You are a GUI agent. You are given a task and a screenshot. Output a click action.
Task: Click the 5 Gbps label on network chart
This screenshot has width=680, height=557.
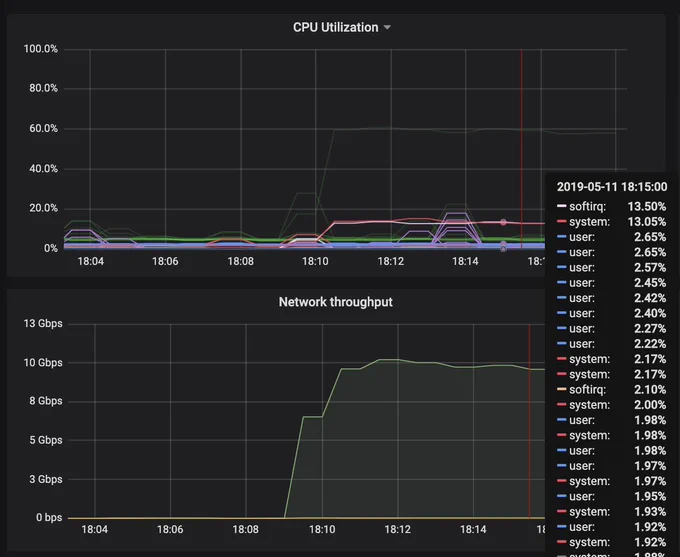point(46,440)
